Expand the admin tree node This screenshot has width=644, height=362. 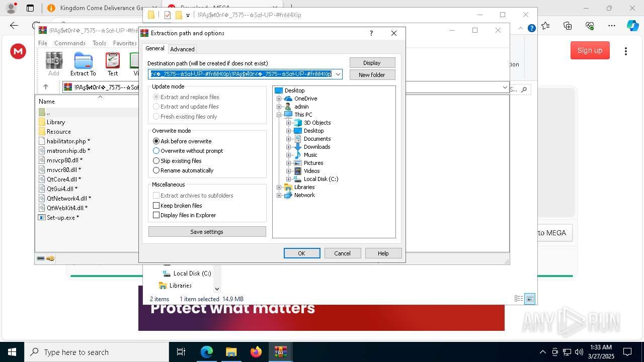pos(279,107)
